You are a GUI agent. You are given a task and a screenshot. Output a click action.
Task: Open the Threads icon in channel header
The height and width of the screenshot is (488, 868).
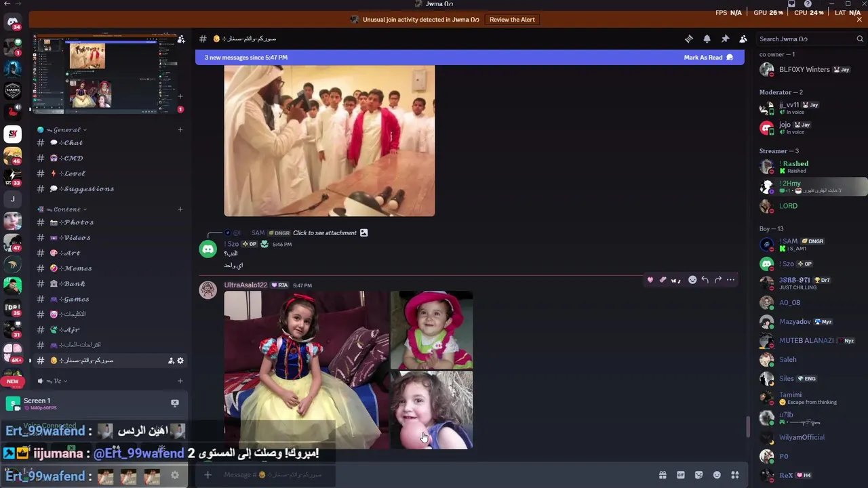[x=688, y=39]
